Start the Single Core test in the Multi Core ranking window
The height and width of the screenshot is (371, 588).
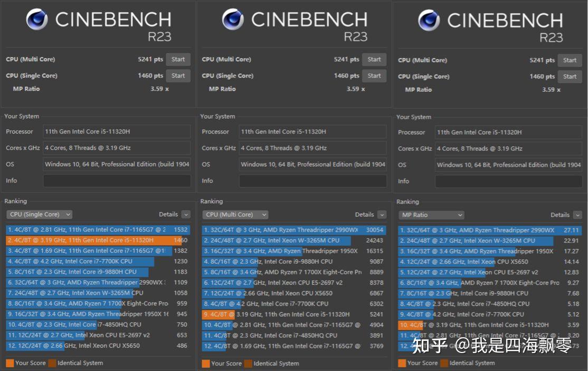pyautogui.click(x=374, y=75)
